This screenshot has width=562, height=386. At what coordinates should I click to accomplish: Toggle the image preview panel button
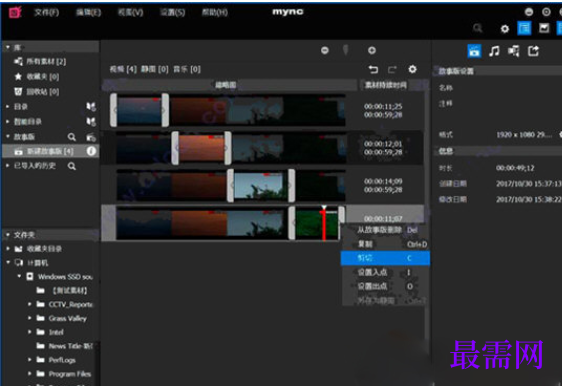(x=544, y=28)
